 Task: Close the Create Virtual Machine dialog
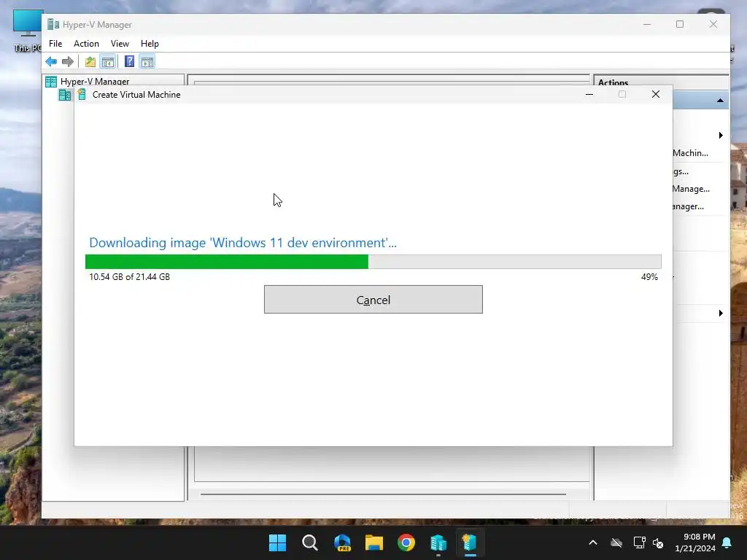(x=656, y=94)
